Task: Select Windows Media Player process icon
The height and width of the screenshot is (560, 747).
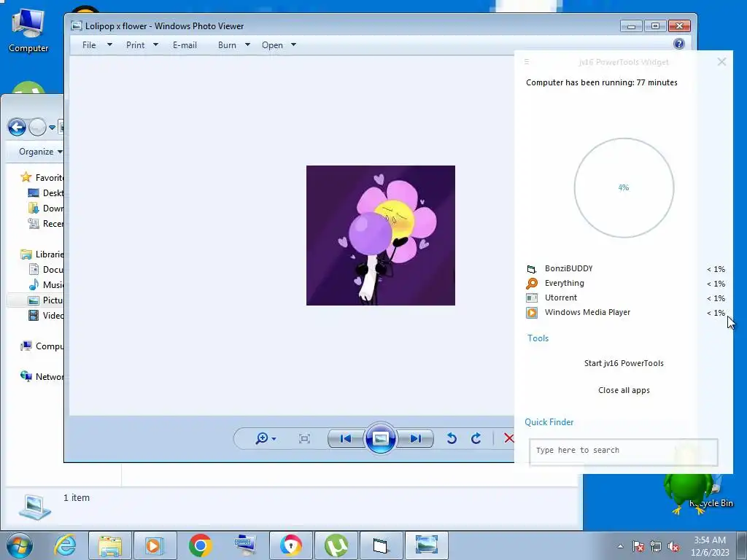Action: (532, 312)
